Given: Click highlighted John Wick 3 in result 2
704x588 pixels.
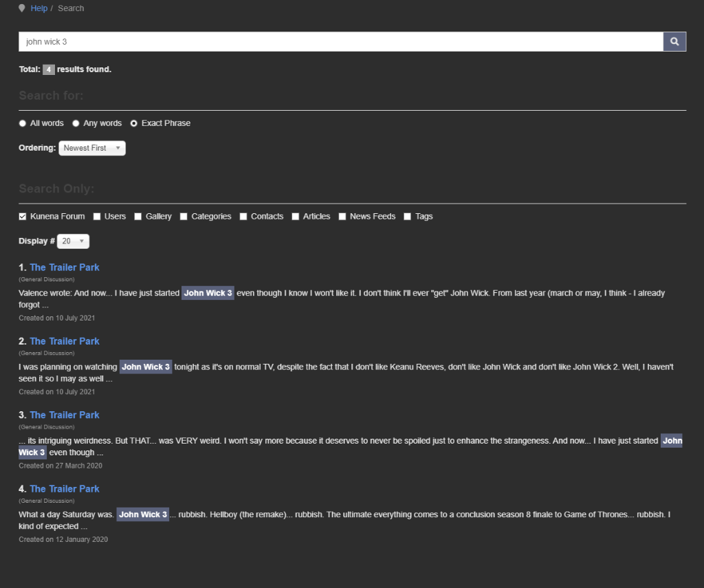Looking at the screenshot, I should point(146,367).
